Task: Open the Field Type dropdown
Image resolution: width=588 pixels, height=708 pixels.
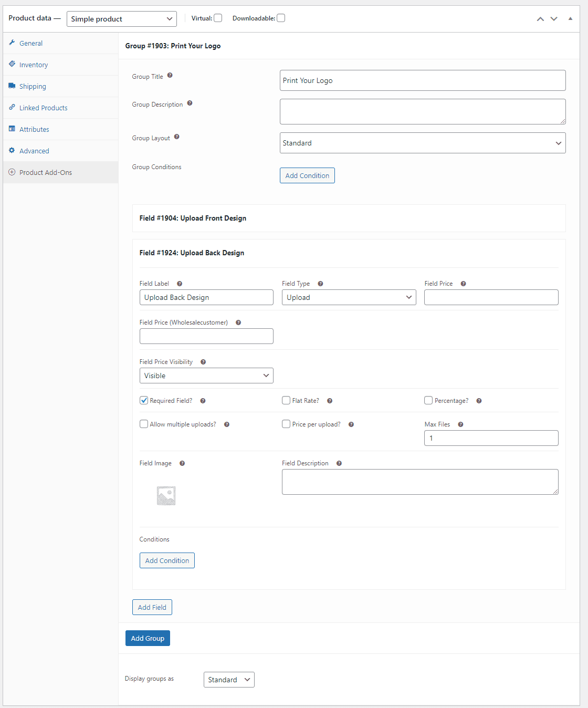Action: [x=349, y=297]
